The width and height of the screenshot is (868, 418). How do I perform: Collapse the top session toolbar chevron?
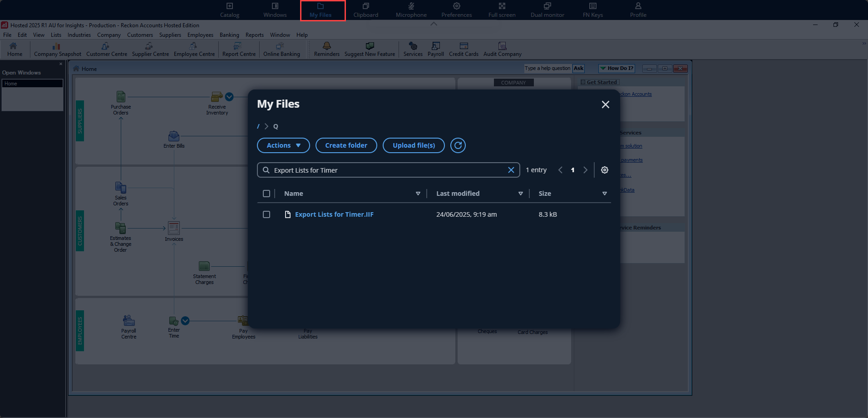point(434,24)
